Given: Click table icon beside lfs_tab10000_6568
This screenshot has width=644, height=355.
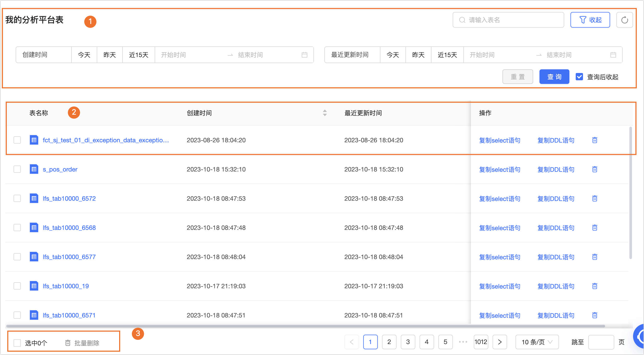Looking at the screenshot, I should click(34, 228).
